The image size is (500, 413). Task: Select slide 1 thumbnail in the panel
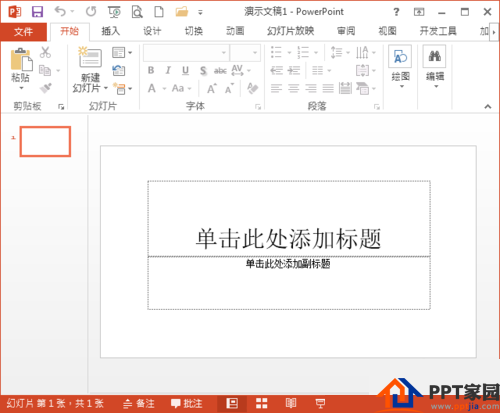[x=45, y=141]
